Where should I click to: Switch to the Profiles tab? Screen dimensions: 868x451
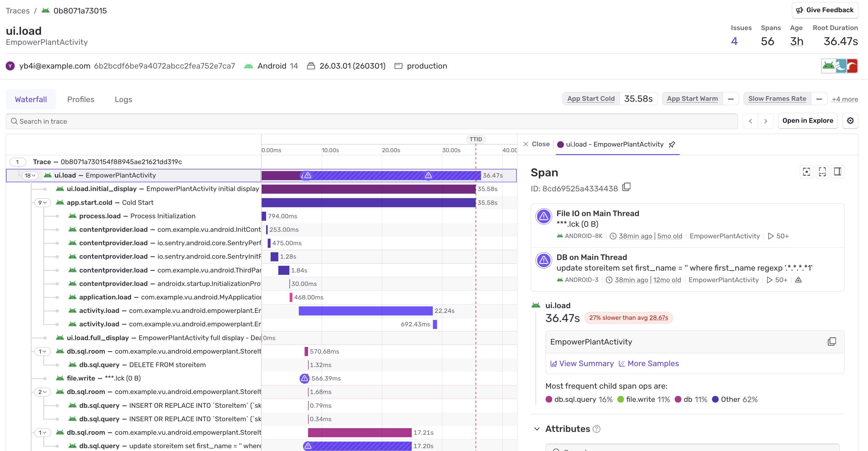click(x=81, y=99)
